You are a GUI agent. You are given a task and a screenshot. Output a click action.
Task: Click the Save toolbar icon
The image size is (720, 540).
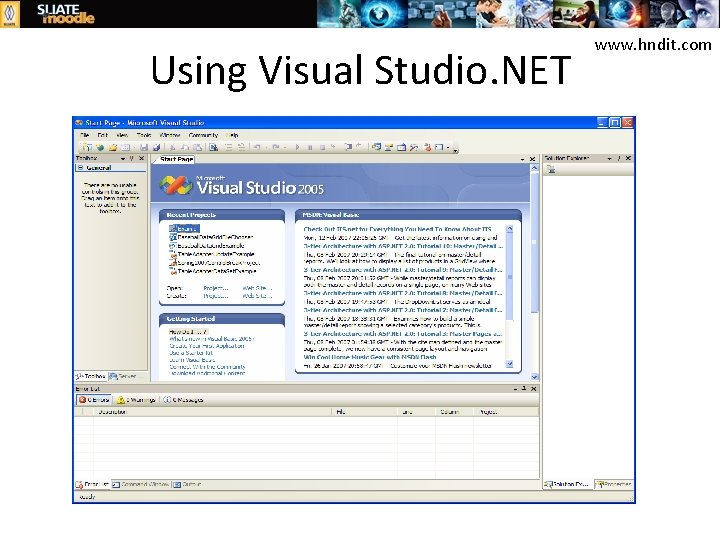(x=144, y=147)
